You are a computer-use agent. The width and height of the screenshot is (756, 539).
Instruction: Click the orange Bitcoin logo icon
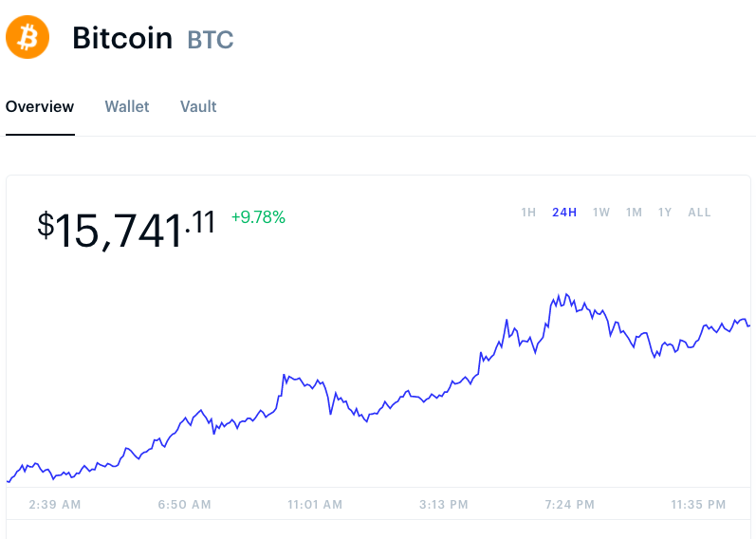pyautogui.click(x=28, y=37)
